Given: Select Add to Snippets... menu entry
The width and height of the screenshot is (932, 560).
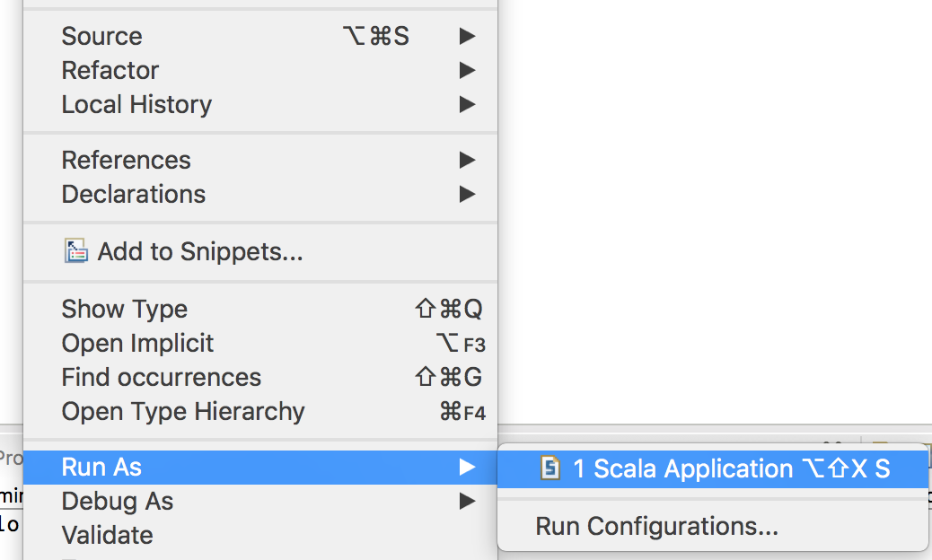Looking at the screenshot, I should (260, 251).
